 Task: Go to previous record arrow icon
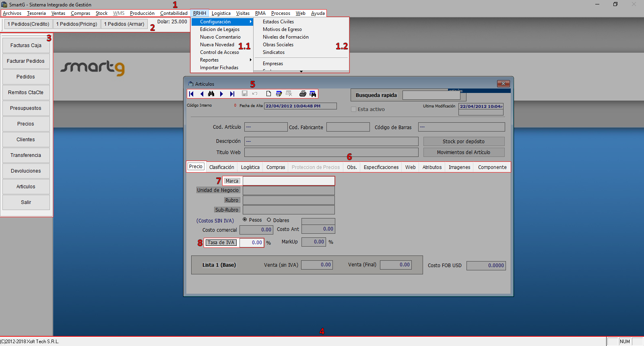[x=202, y=94]
